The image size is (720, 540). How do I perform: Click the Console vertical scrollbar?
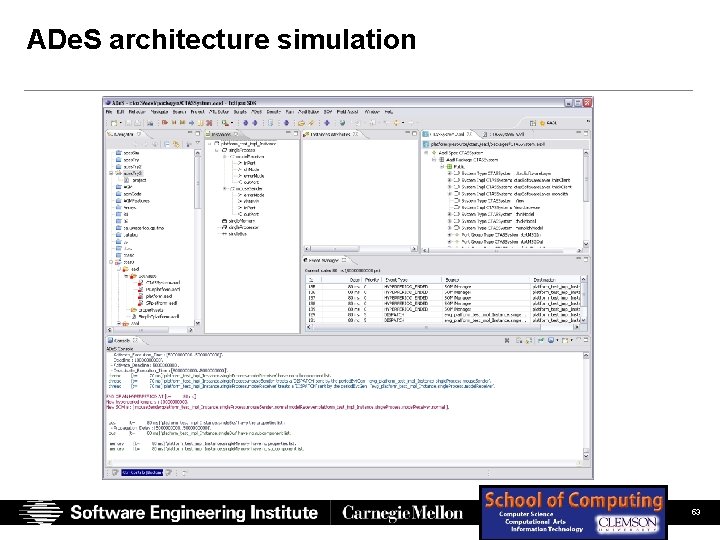pos(586,405)
